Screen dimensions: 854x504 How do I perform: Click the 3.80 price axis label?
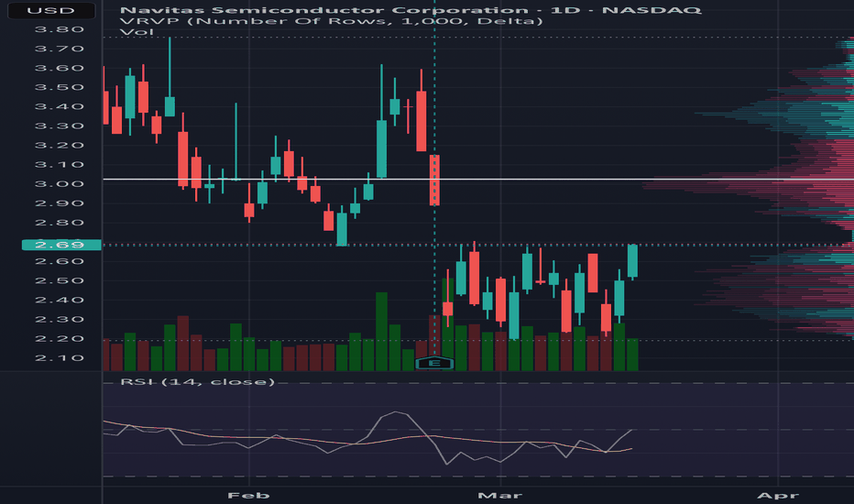point(60,29)
